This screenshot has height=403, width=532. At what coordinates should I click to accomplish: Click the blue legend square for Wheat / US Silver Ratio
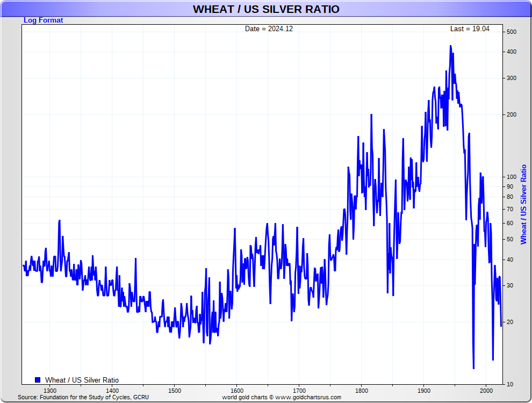click(38, 380)
